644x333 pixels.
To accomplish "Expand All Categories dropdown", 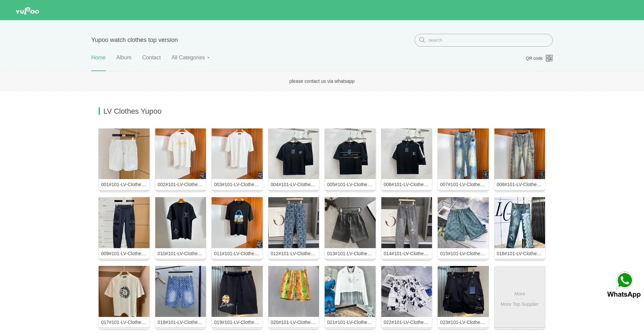I will click(191, 58).
